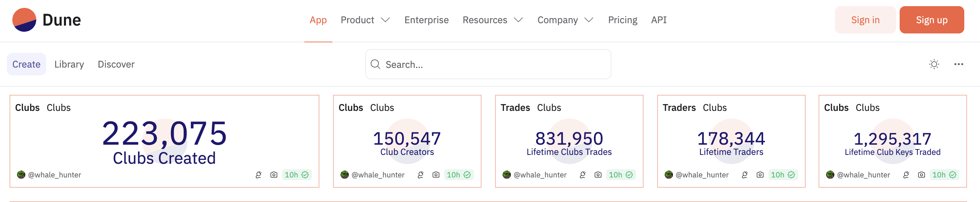Image resolution: width=980 pixels, height=202 pixels.
Task: Expand the Resources dropdown menu
Action: point(492,20)
